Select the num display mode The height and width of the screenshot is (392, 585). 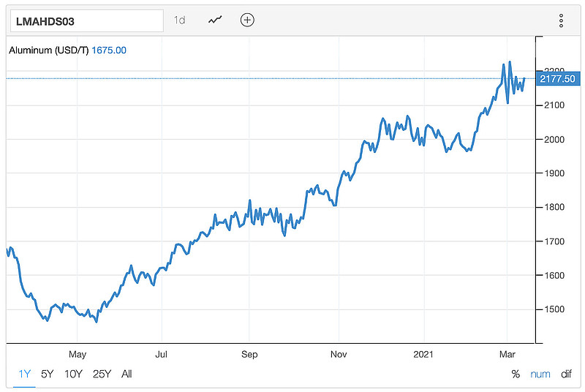pos(540,374)
